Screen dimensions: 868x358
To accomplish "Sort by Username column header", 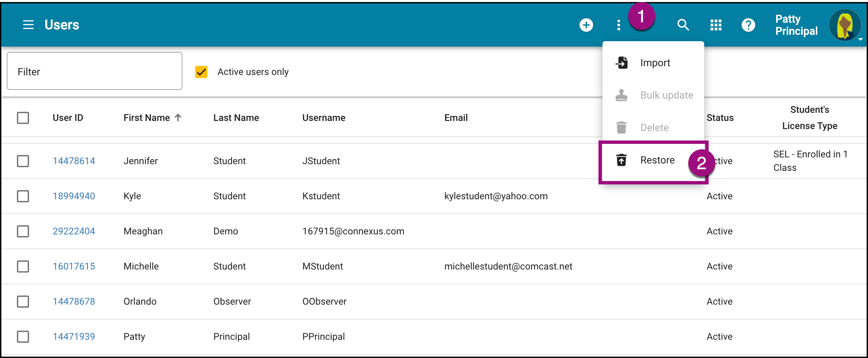I will [324, 118].
